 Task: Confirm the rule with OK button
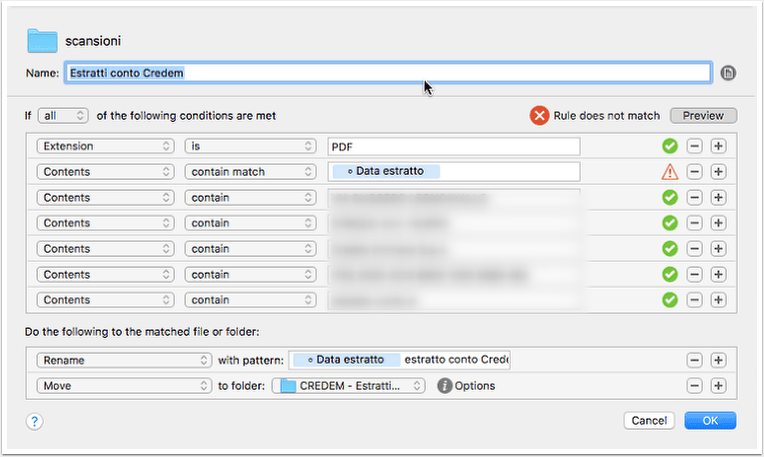pyautogui.click(x=710, y=420)
